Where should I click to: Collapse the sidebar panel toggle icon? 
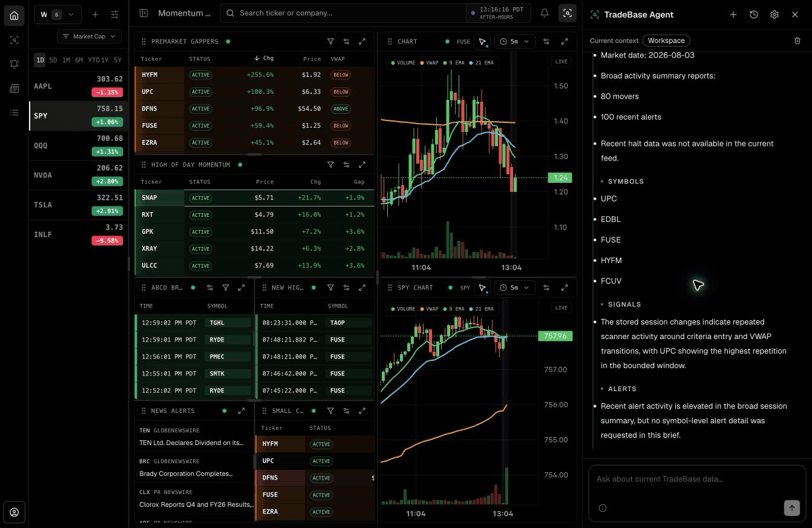[143, 13]
